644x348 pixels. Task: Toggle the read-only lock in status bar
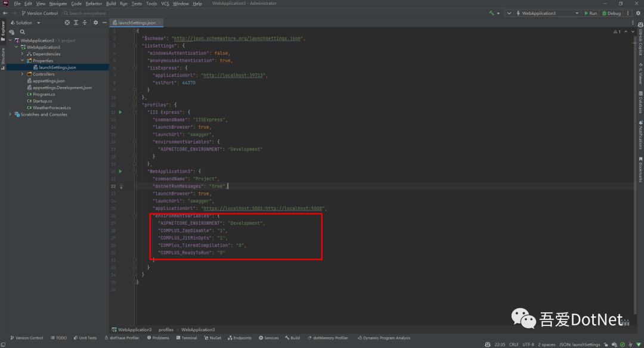[x=606, y=344]
